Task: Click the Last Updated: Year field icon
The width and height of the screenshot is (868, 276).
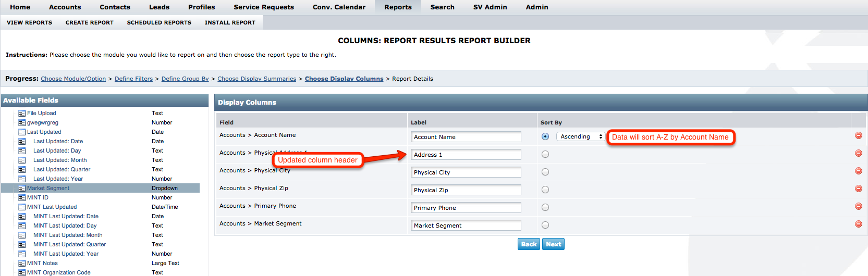Action: click(x=22, y=179)
